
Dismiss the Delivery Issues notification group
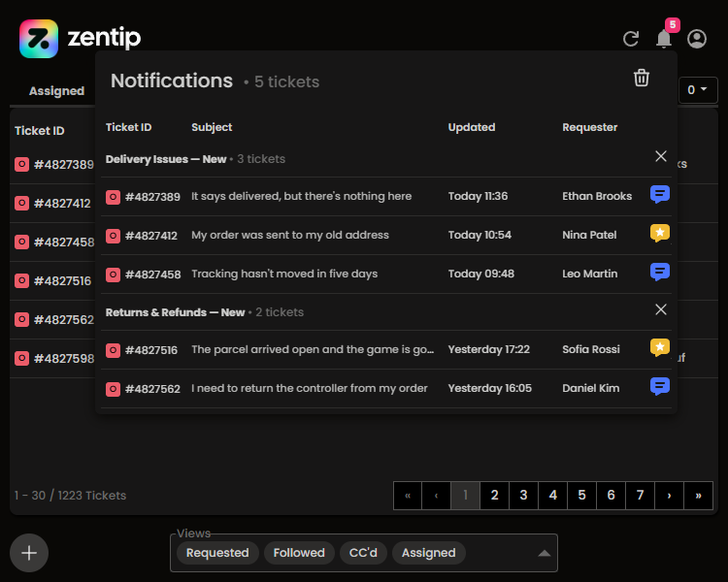[661, 156]
